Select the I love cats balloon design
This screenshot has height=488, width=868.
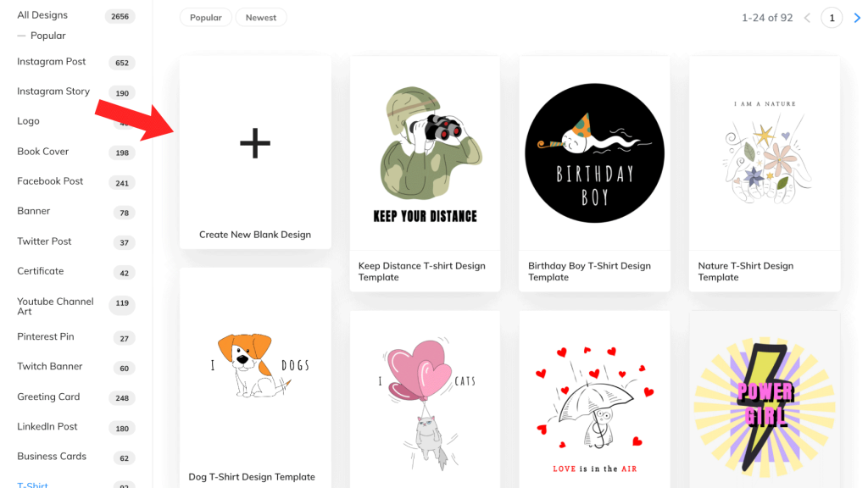425,400
